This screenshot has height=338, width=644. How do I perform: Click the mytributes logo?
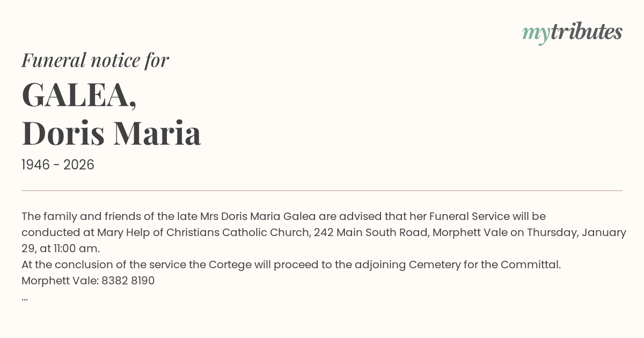coord(572,32)
